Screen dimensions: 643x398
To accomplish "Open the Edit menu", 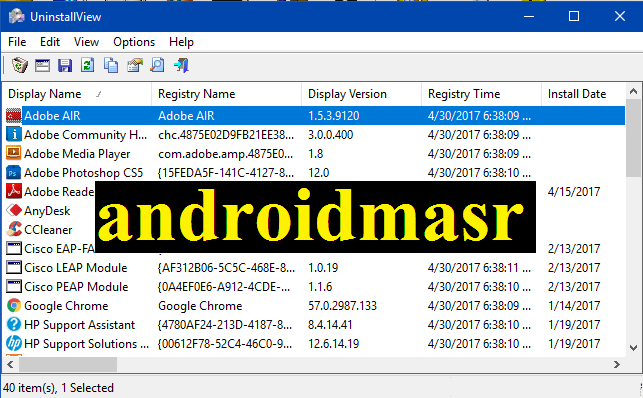I will 50,42.
